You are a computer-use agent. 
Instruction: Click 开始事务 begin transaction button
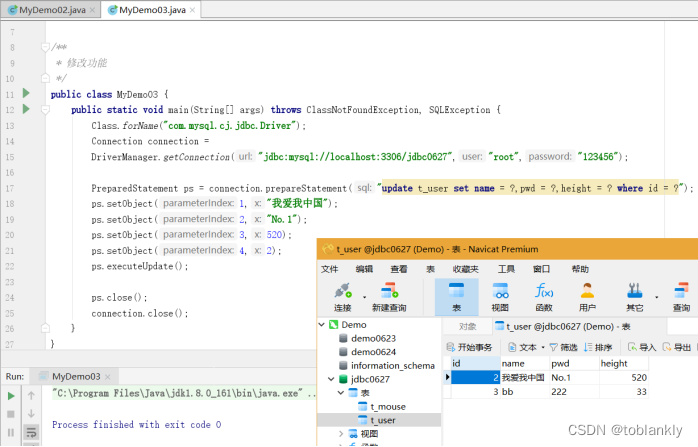(x=470, y=347)
